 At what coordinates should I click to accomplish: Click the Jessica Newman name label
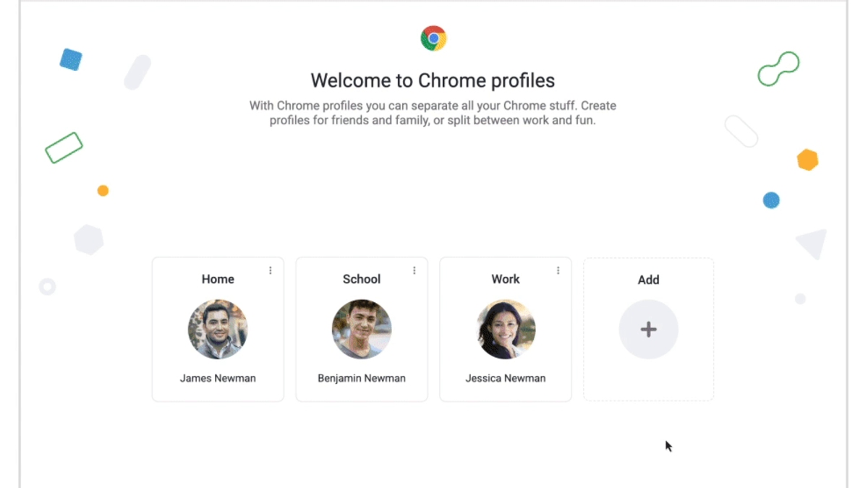point(505,377)
